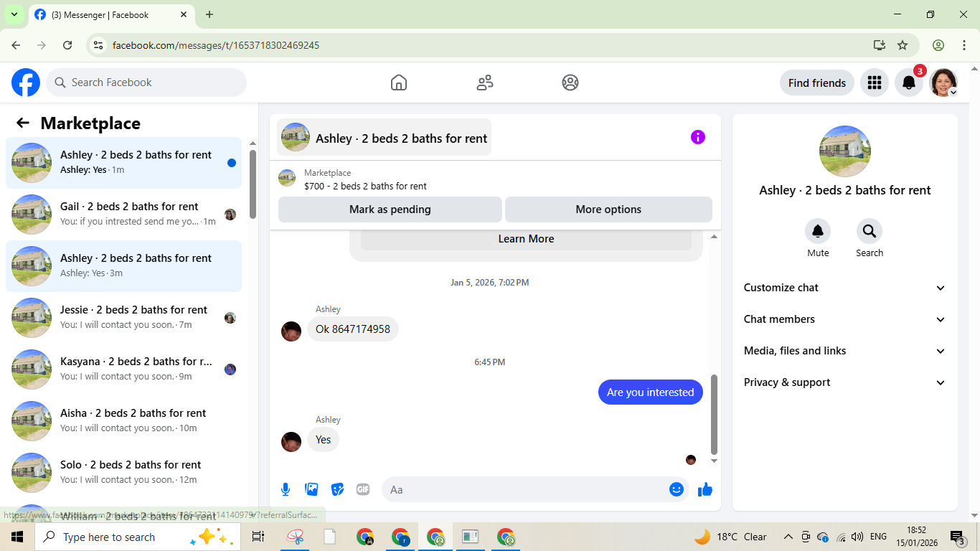Open tab search dropdown in Chrome
Screen dimensions: 980x551
pos(14,14)
